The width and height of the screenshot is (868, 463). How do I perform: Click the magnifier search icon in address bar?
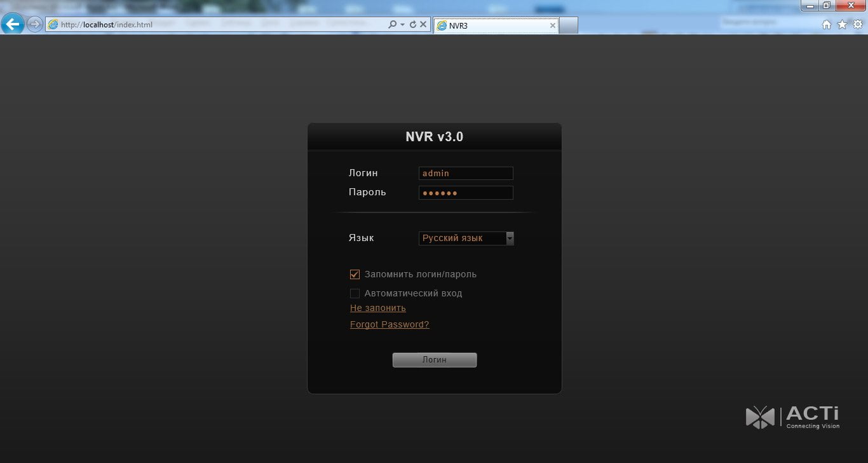tap(392, 25)
